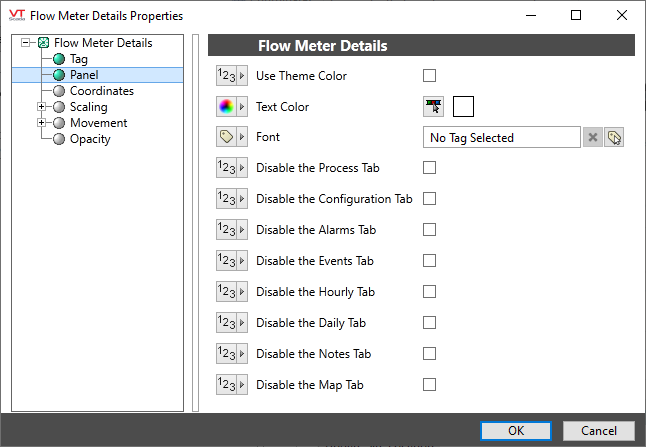Confirm settings with the OK button
Viewport: 646px width, 447px height.
[516, 431]
